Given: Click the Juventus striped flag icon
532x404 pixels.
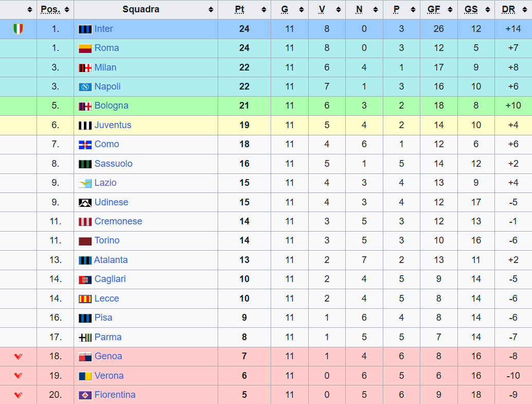Looking at the screenshot, I should [85, 126].
